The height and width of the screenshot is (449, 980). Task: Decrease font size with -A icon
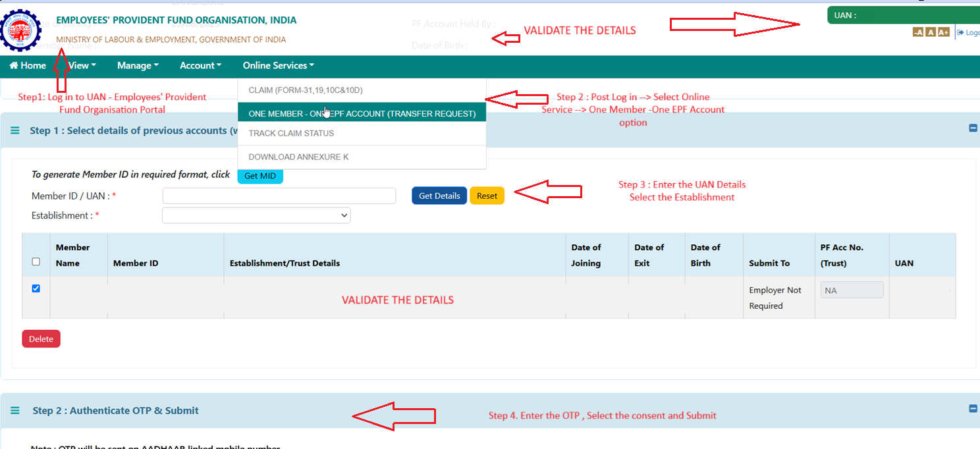click(918, 32)
